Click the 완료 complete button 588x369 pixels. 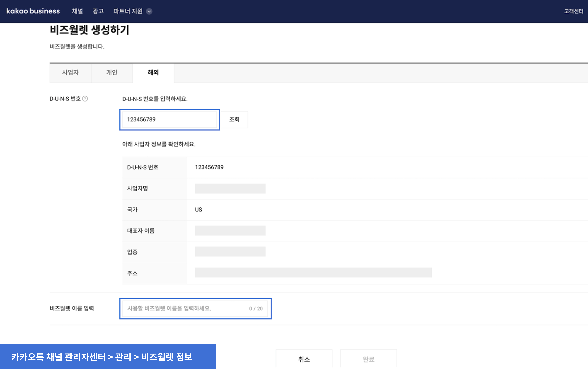pos(368,359)
